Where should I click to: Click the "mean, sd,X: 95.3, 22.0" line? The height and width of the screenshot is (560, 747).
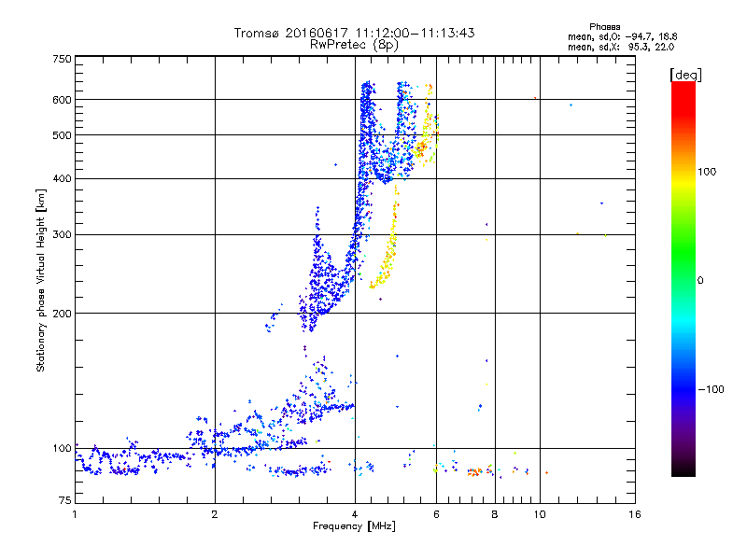click(x=621, y=47)
